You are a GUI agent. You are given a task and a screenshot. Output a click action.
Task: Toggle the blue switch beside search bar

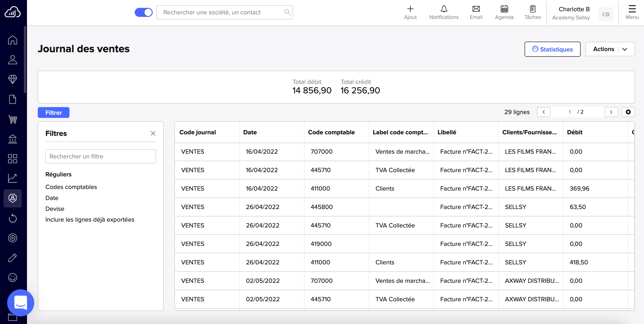coord(143,12)
